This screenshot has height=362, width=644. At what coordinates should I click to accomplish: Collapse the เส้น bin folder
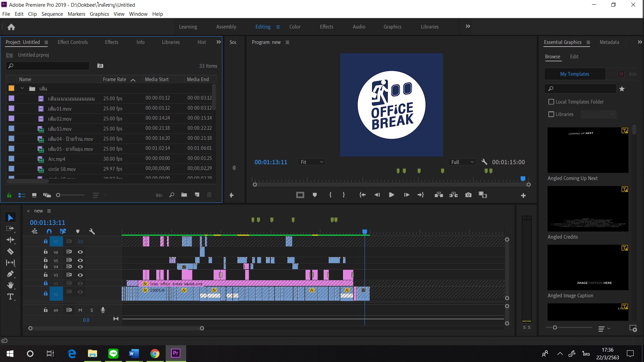(22, 88)
